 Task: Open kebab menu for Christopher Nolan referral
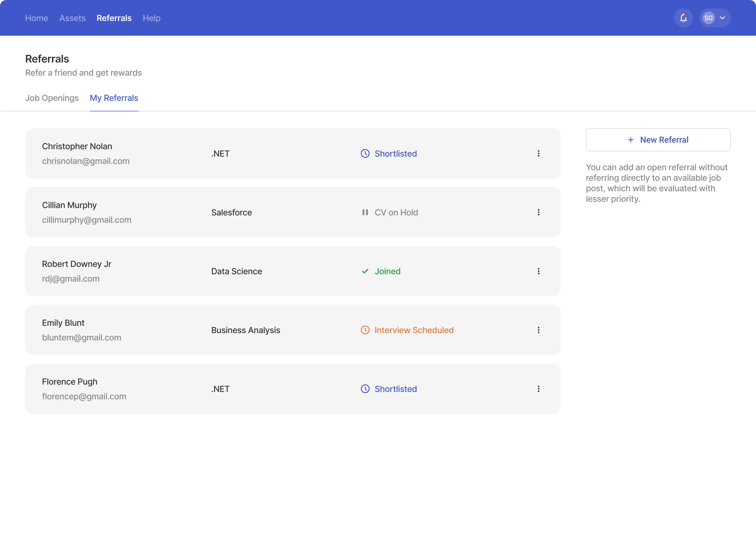(539, 153)
